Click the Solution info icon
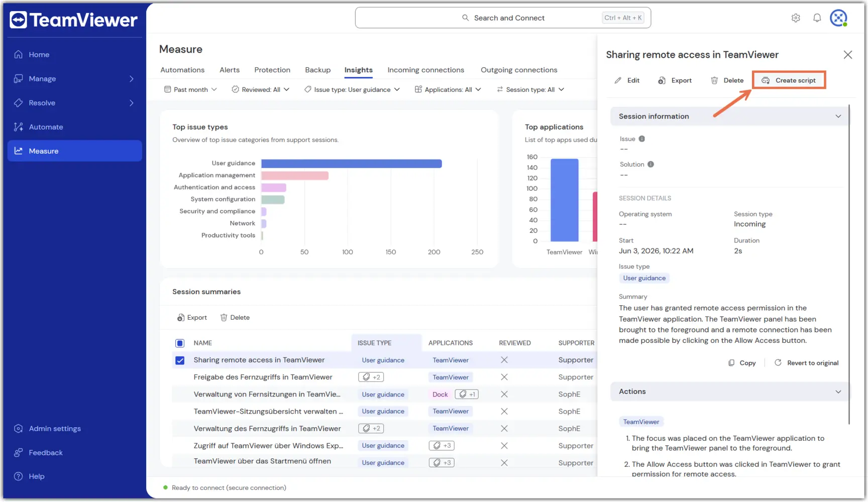Screen dimensions: 868x502 [x=650, y=165]
